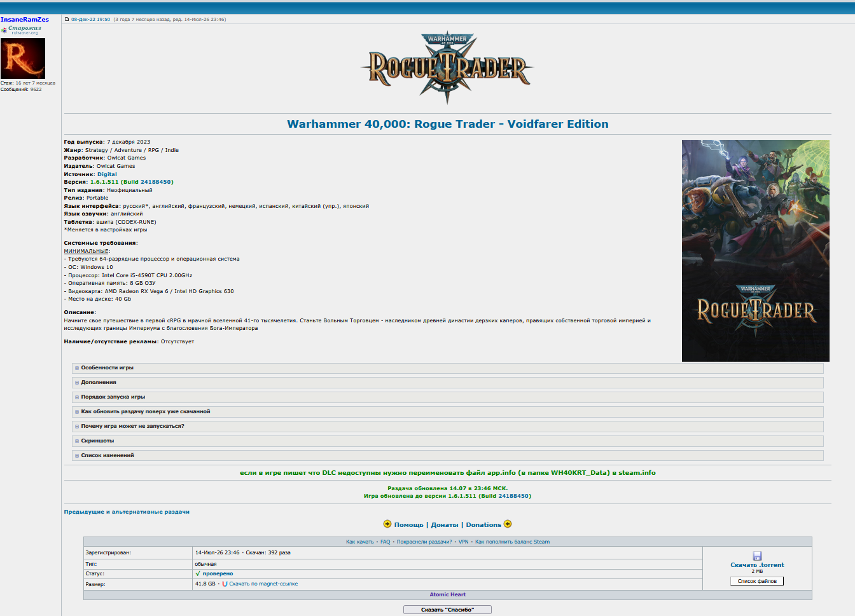Click Скачать по magnet-ссылке link
The height and width of the screenshot is (616, 855).
coord(263,584)
